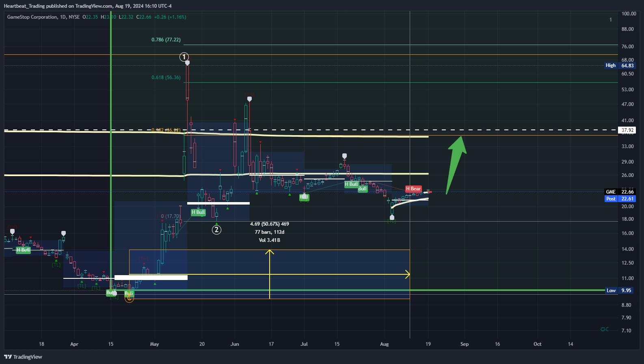The width and height of the screenshot is (644, 364).
Task: Click the Bull label beside the July H Bull
Action: click(x=363, y=189)
